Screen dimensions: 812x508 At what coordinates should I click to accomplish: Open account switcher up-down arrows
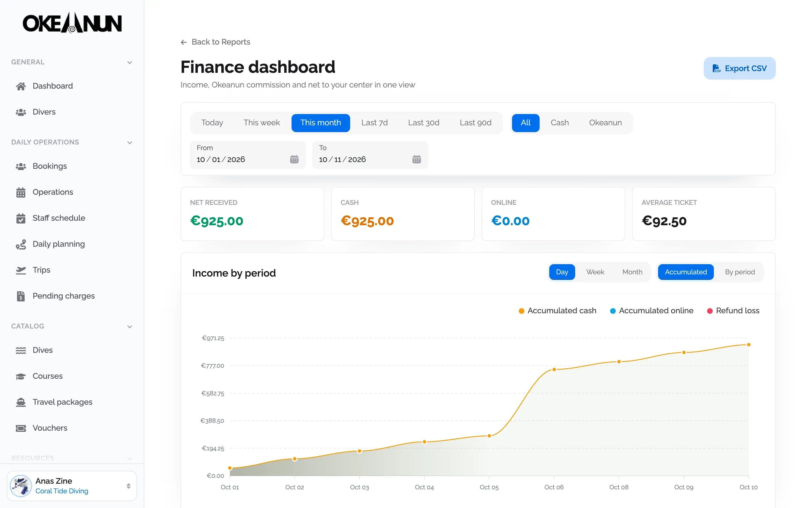(x=129, y=486)
